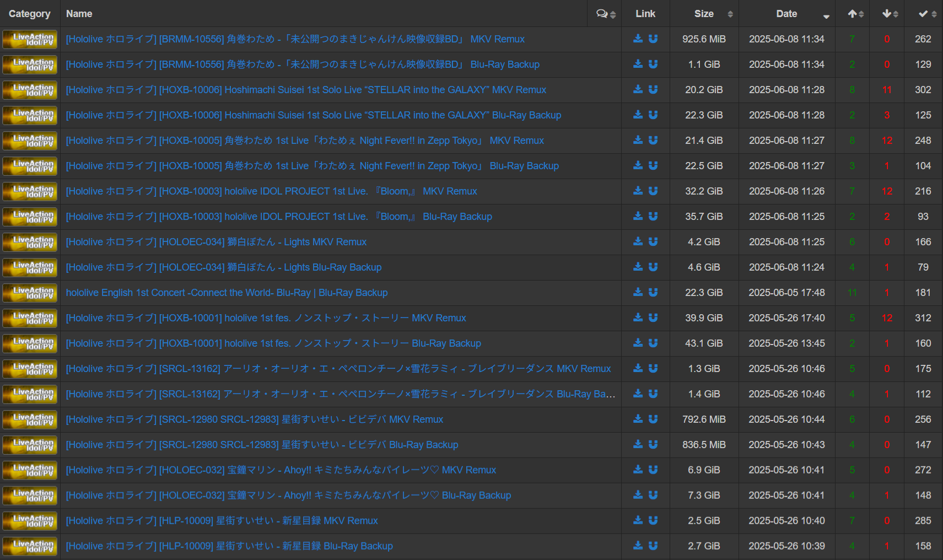Click Live Action Idol/PV category badge of first row
The width and height of the screenshot is (943, 560).
pyautogui.click(x=30, y=39)
